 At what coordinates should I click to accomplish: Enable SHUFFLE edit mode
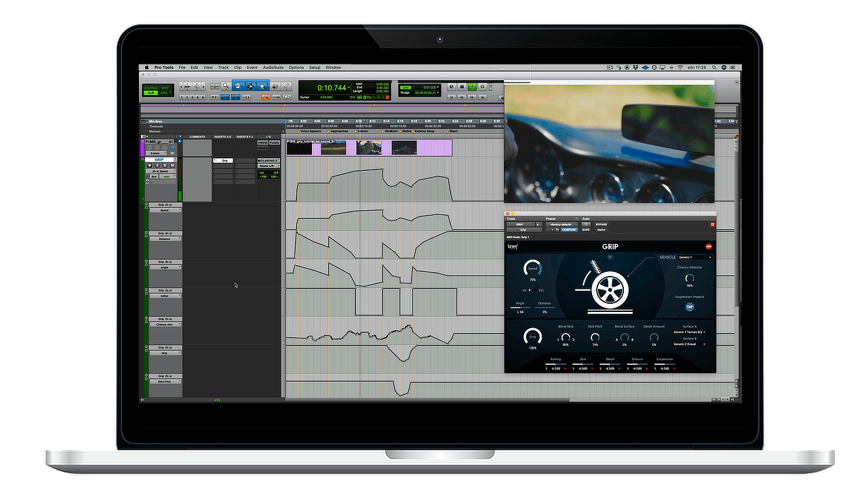click(x=152, y=87)
